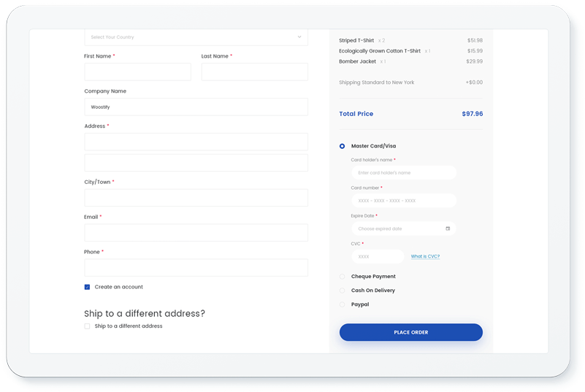Click the Company Name field containing Woostify
The width and height of the screenshot is (585, 392).
[196, 107]
